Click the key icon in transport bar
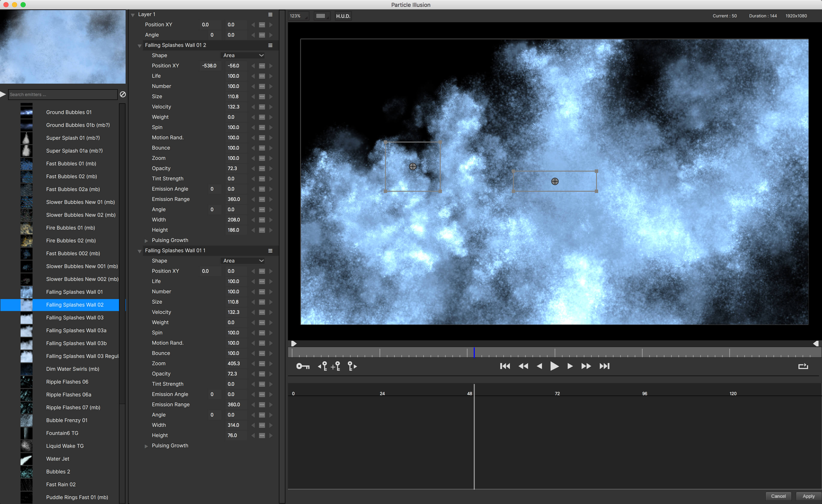This screenshot has width=822, height=504. pyautogui.click(x=303, y=366)
